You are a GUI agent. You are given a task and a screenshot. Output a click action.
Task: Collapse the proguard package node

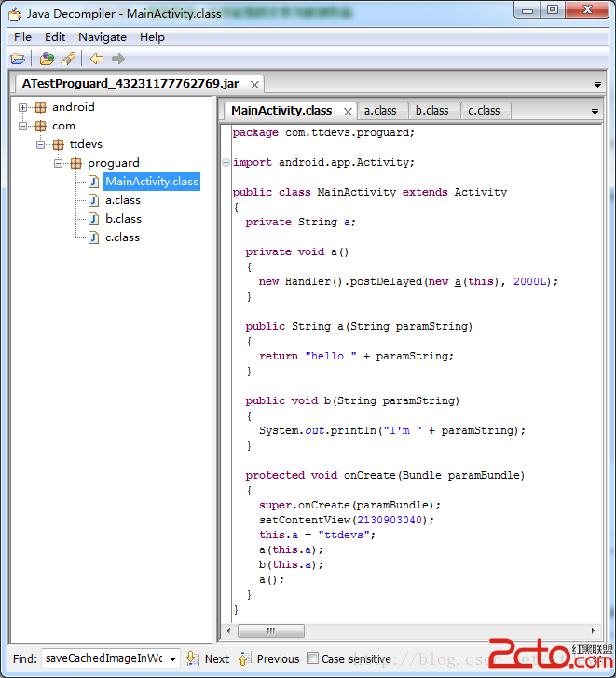tap(59, 163)
